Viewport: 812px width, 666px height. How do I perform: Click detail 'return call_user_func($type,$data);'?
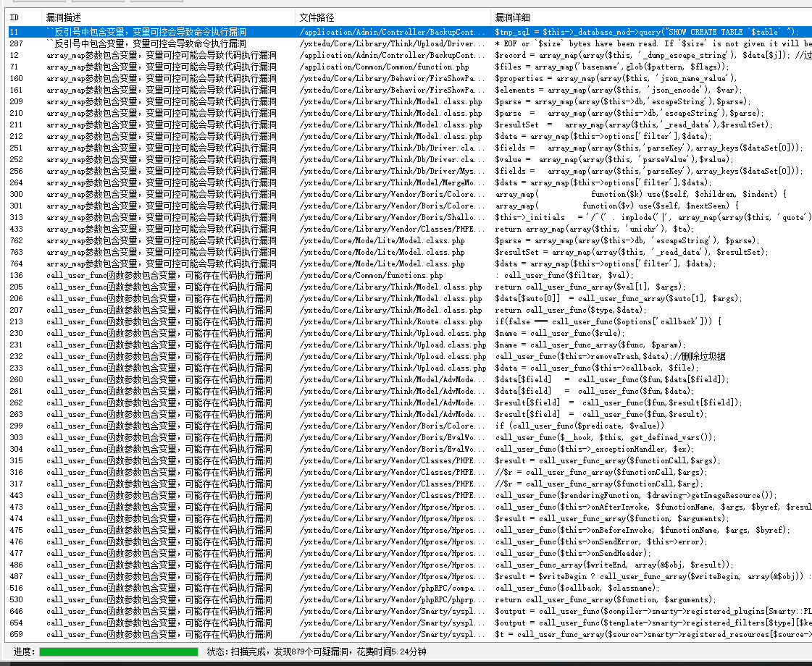coord(571,310)
